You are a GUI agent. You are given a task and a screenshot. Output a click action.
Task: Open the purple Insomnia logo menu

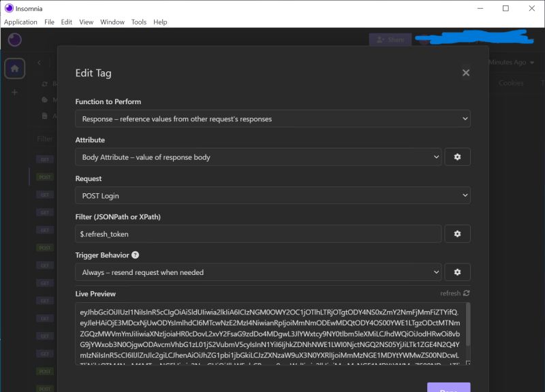point(14,40)
